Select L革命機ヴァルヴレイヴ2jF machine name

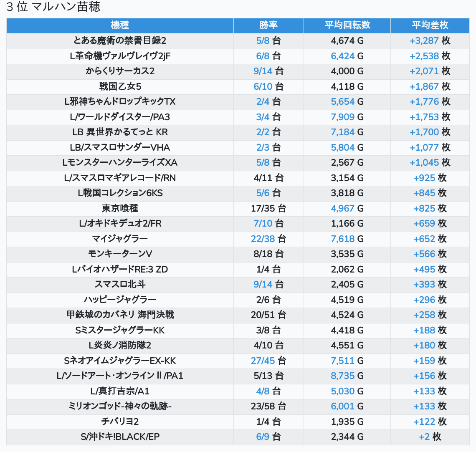tap(120, 56)
